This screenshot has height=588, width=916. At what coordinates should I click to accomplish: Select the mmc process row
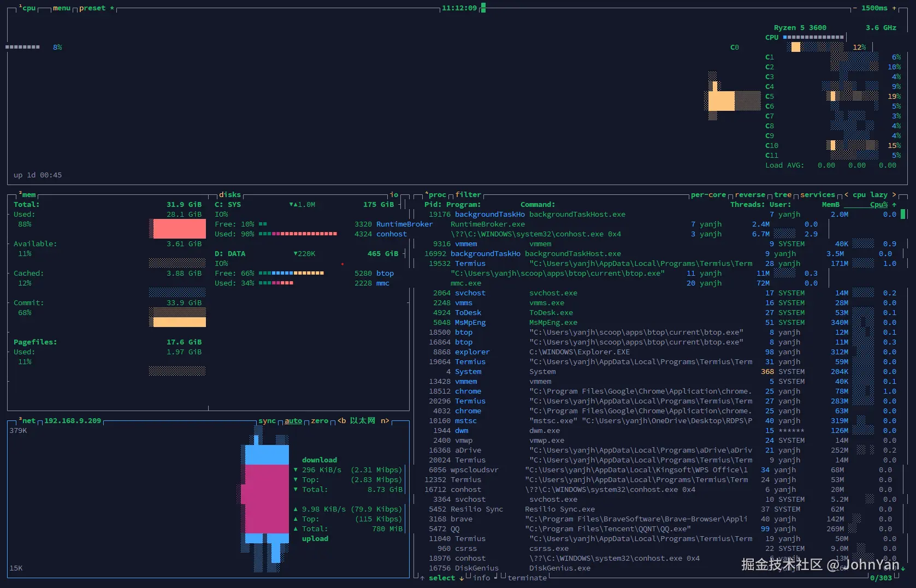[586, 283]
